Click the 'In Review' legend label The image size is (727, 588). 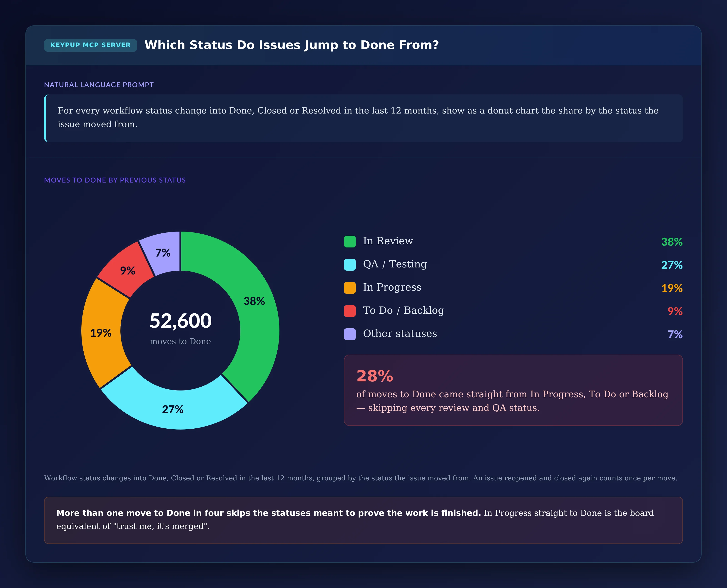tap(388, 241)
